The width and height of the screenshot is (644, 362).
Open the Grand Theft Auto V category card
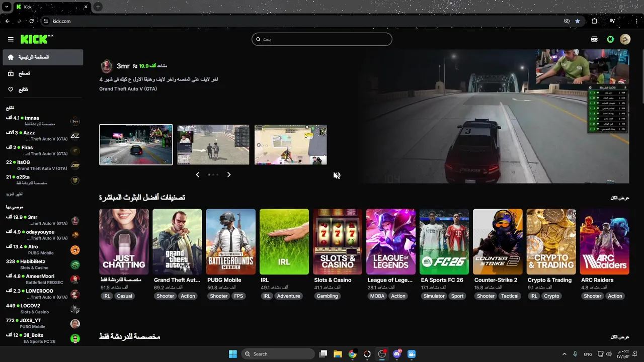[x=177, y=242]
